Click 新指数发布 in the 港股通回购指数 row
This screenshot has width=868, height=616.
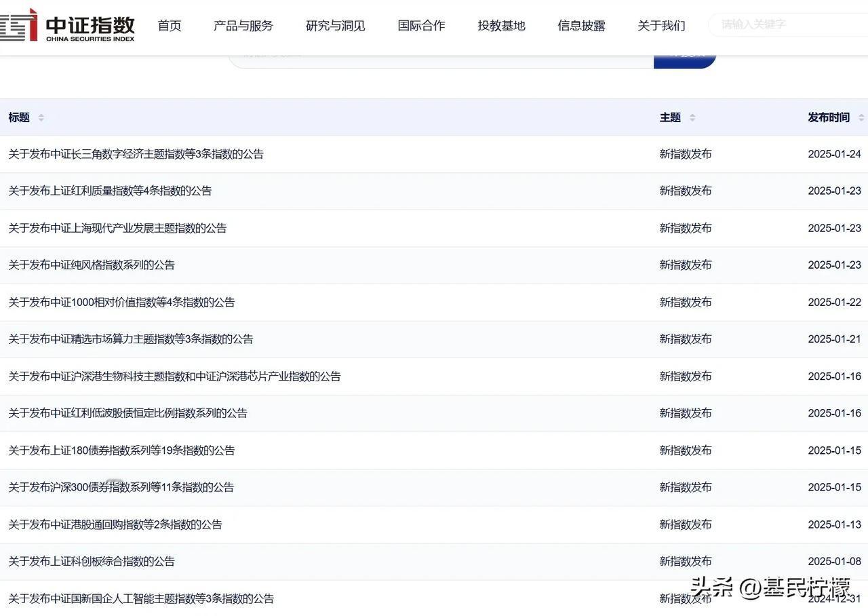[686, 524]
